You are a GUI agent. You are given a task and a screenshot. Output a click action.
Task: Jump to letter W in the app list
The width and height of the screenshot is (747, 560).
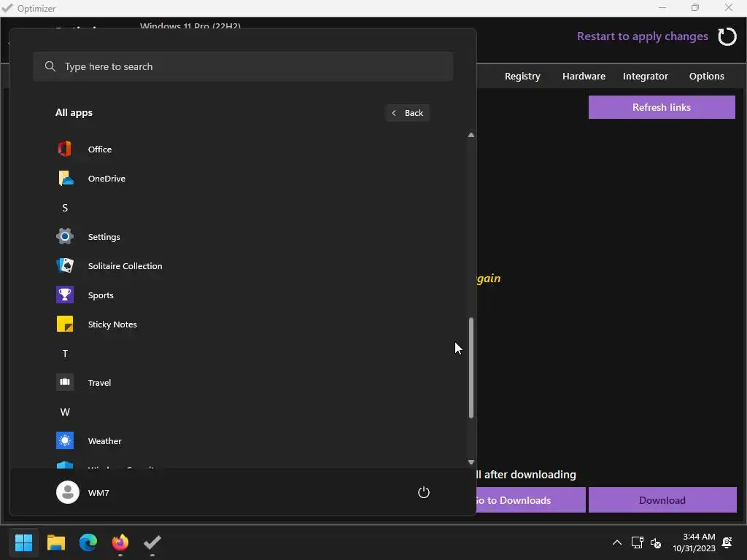(x=65, y=412)
